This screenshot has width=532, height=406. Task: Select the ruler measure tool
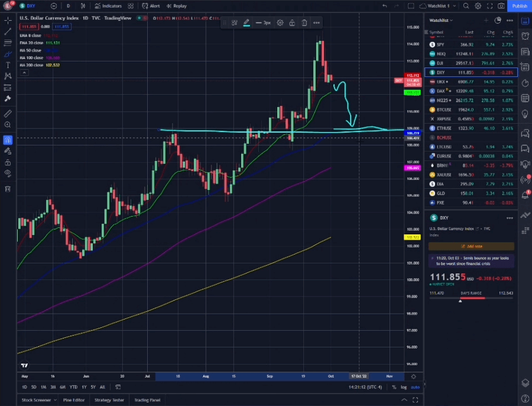8,114
